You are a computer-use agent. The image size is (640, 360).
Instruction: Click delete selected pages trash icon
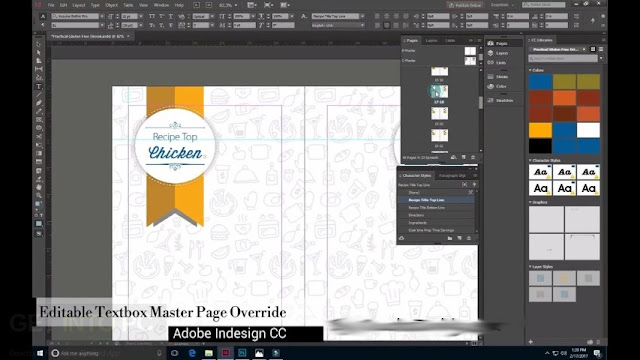tap(473, 157)
